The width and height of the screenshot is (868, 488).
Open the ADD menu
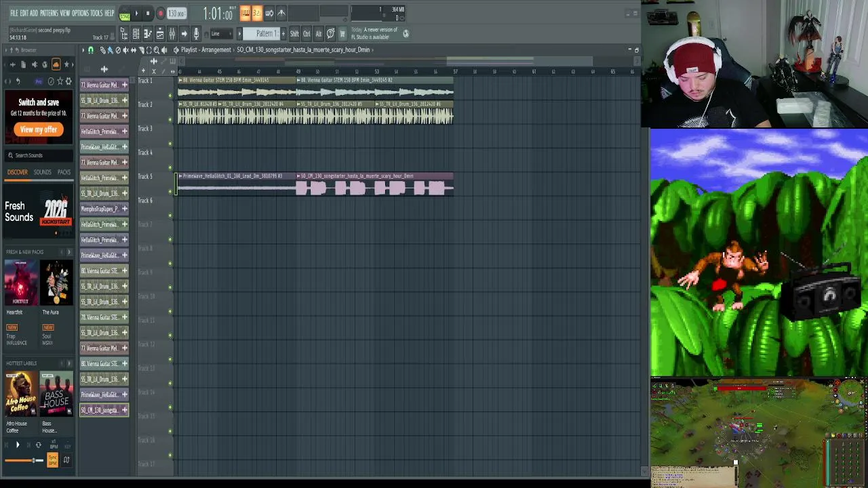point(34,13)
